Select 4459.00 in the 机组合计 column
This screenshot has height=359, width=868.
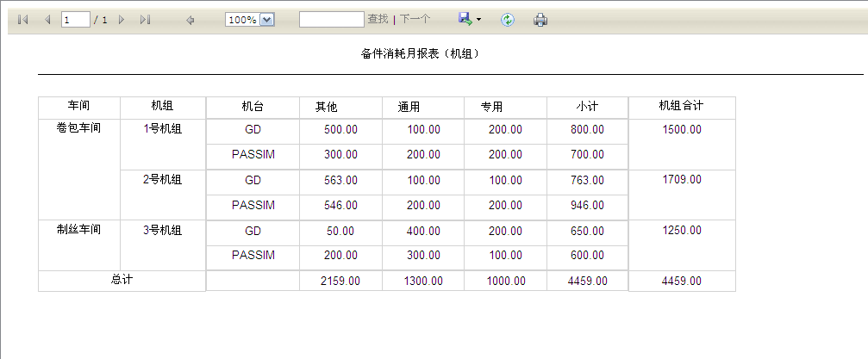tap(682, 281)
